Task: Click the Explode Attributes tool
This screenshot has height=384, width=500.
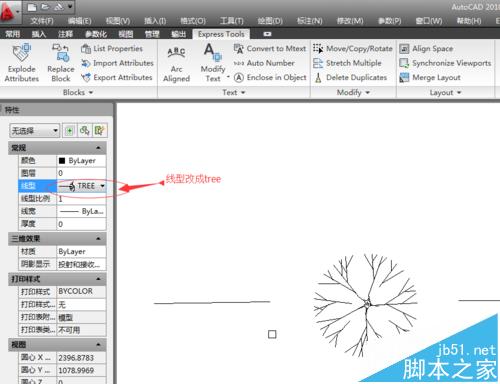Action: 22,63
